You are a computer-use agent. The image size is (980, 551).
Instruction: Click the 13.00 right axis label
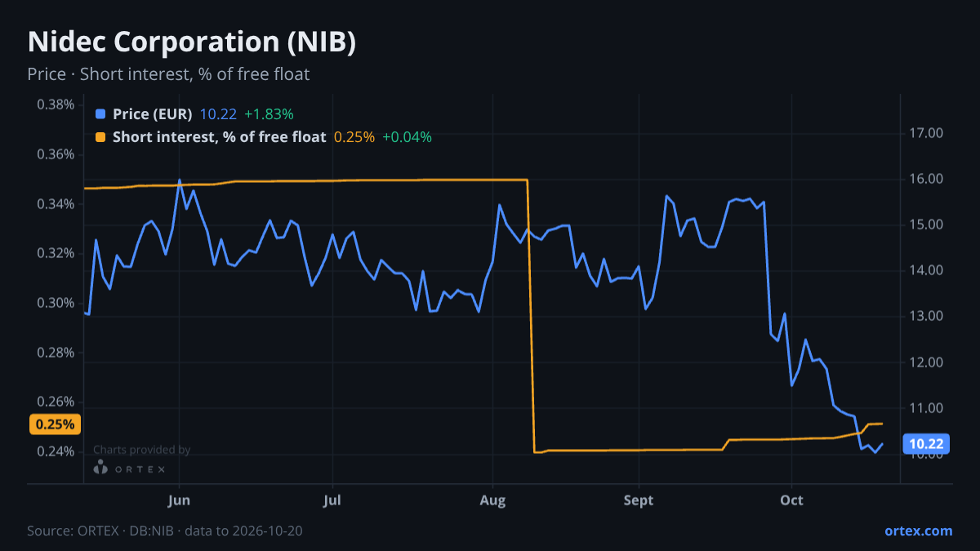926,316
